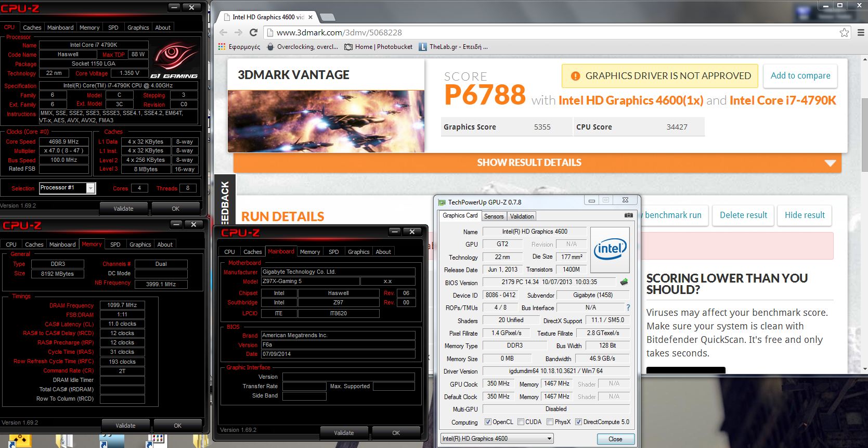The height and width of the screenshot is (448, 868).
Task: Click Intel HD Graphics 4600(1x) link
Action: click(631, 100)
